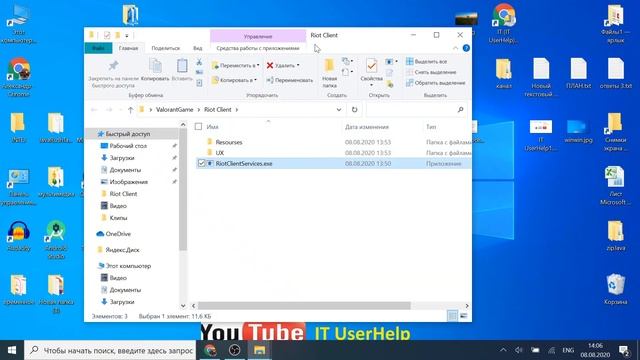This screenshot has height=360, width=640.
Task: Sort by the Дата изменения column header
Action: tap(367, 127)
